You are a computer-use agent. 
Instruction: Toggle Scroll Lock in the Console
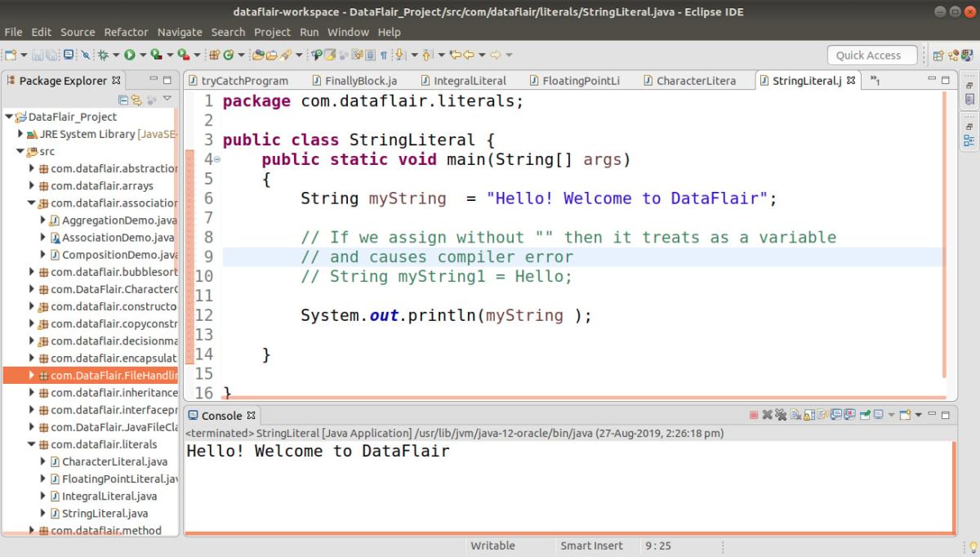click(808, 414)
